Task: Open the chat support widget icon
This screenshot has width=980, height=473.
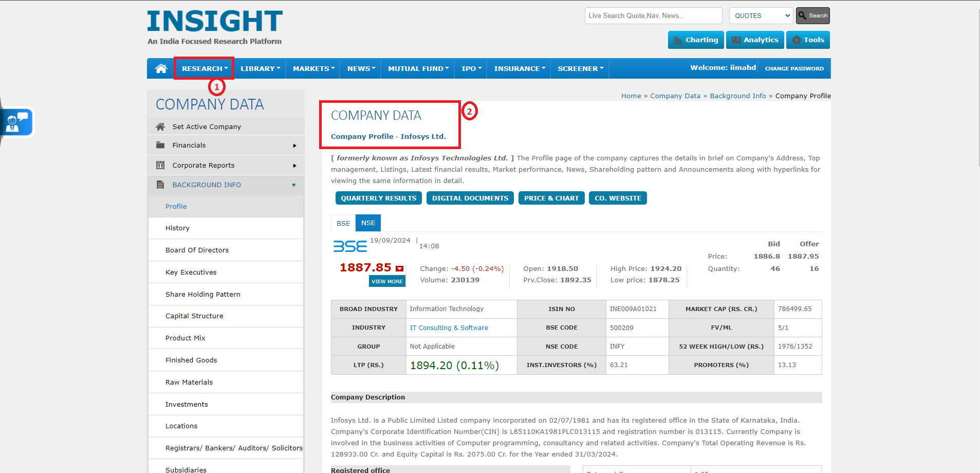Action: 17,122
